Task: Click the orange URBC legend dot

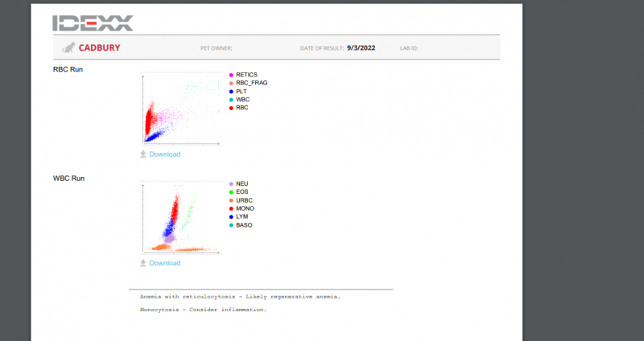Action: point(231,200)
